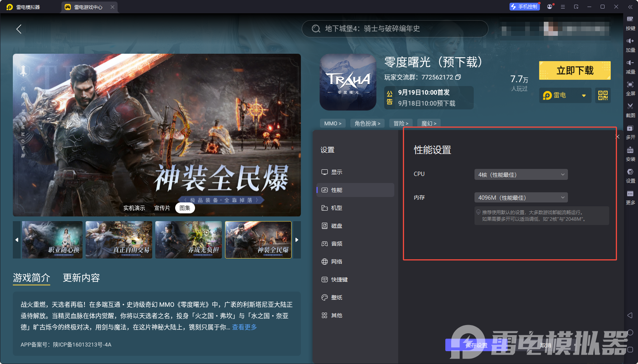The image size is (638, 364).
Task: Click the game search bar at top
Action: click(395, 29)
